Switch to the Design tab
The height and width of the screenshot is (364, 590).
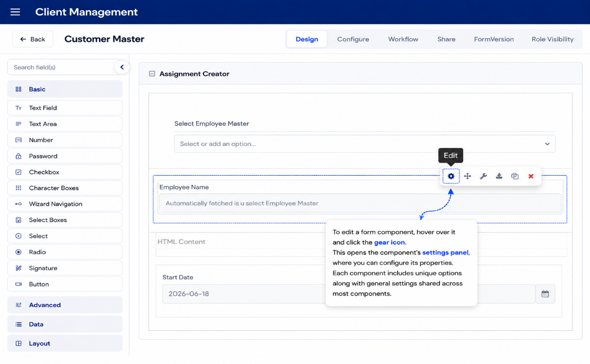[x=307, y=39]
